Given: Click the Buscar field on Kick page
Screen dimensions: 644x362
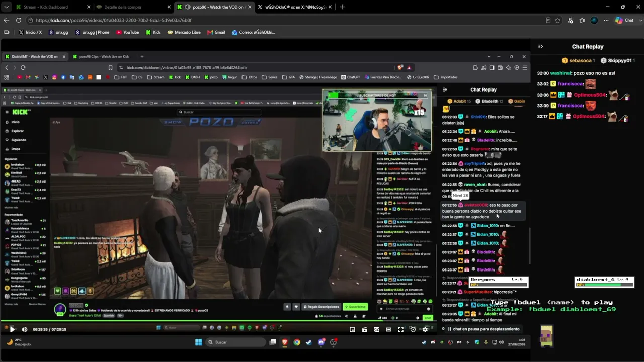Looking at the screenshot, I should 219,112.
